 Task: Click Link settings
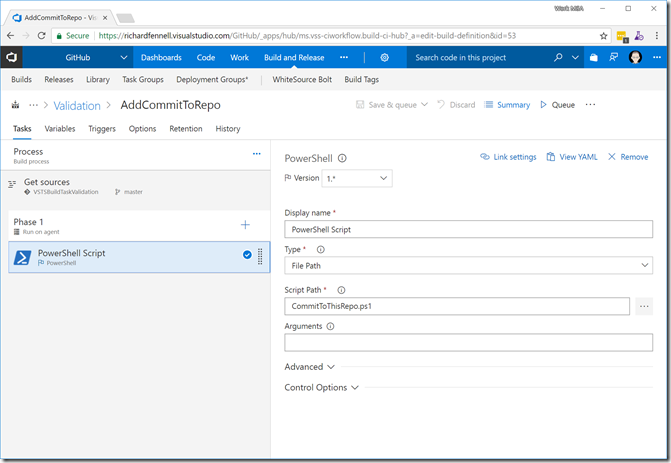508,157
